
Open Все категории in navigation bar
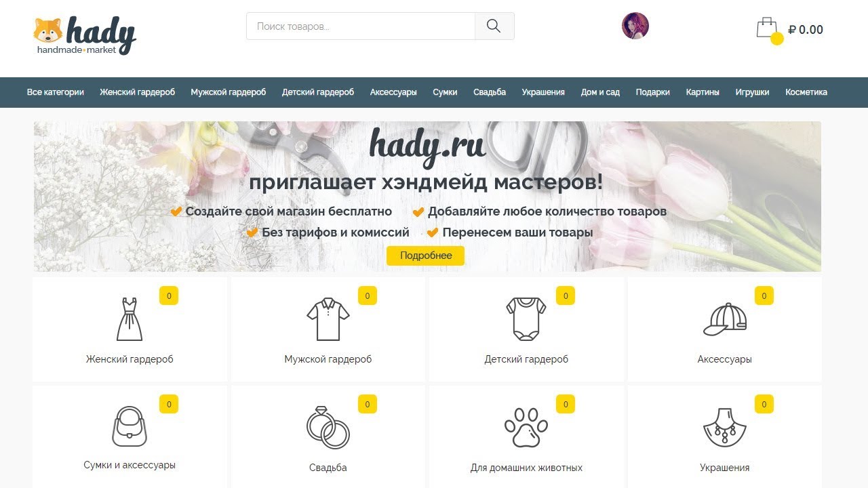tap(56, 92)
